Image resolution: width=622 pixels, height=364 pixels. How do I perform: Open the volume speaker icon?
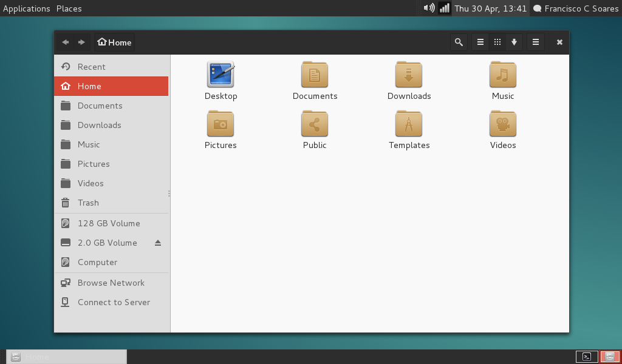[429, 8]
